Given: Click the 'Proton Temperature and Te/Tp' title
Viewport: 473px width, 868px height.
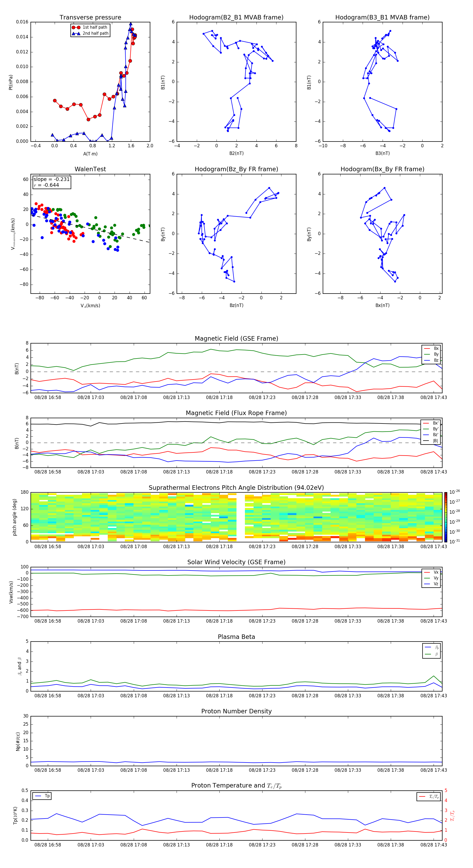Looking at the screenshot, I should point(236,786).
